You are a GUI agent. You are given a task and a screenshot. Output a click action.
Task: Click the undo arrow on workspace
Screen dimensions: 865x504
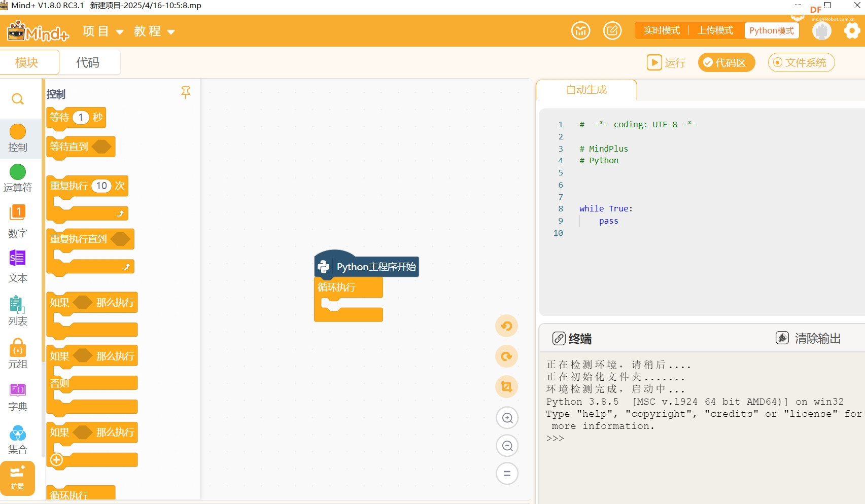pyautogui.click(x=507, y=326)
